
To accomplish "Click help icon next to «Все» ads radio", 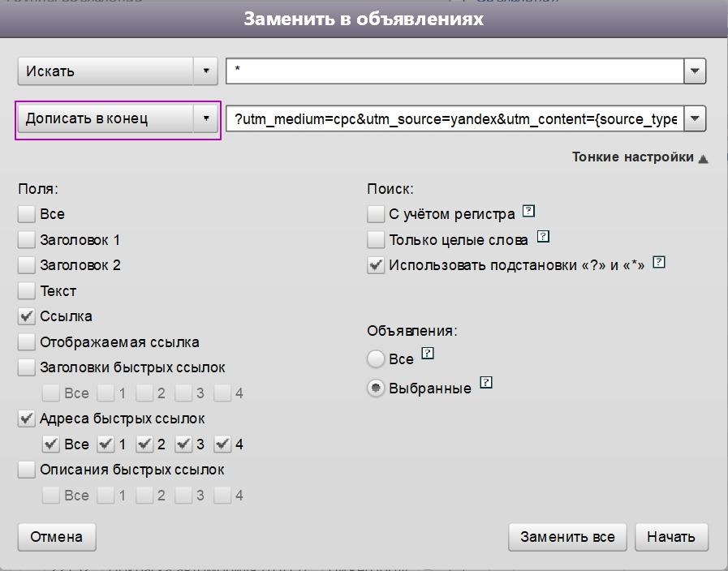I will [428, 354].
